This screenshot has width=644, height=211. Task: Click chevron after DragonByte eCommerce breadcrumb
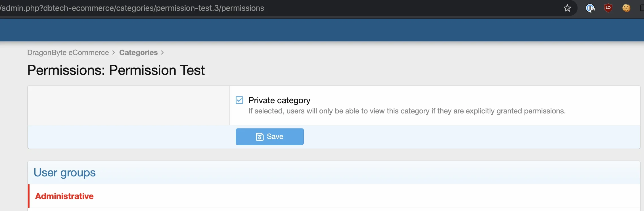click(113, 52)
